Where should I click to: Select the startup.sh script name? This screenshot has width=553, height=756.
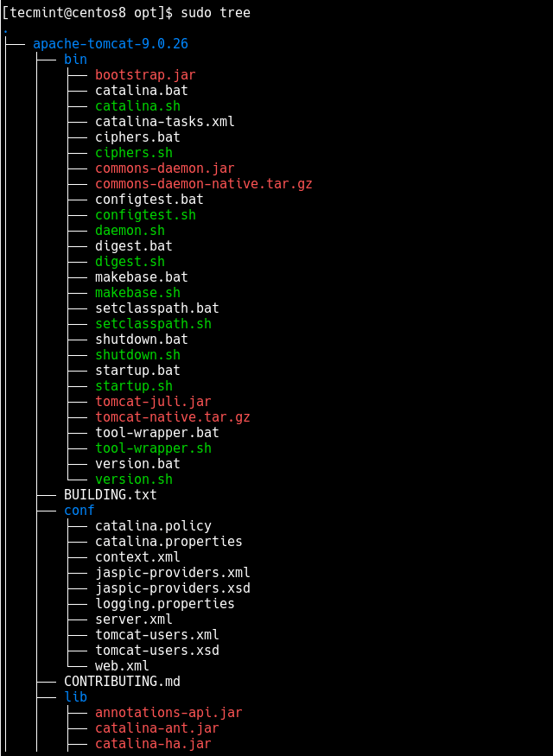point(133,386)
